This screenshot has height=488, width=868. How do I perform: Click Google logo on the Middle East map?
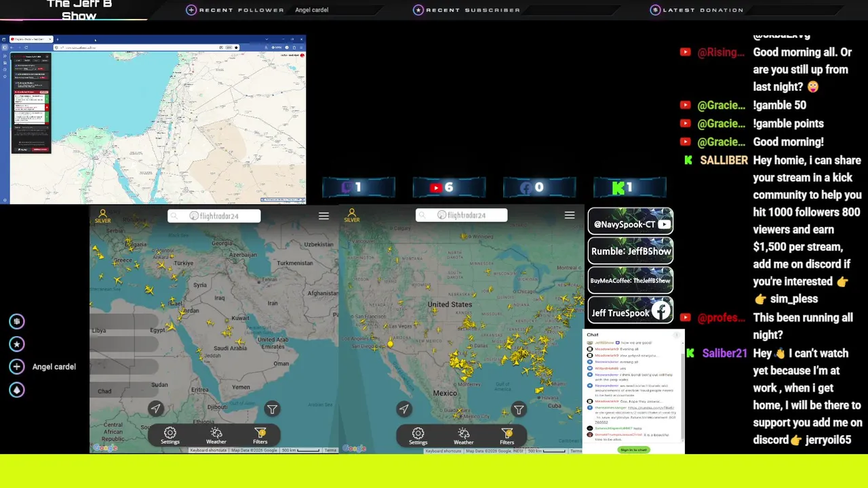coord(105,448)
